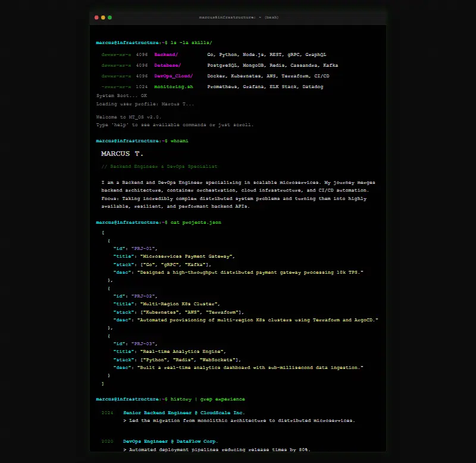Click the 'System Boot... OK' line
476x463 pixels.
(x=121, y=96)
